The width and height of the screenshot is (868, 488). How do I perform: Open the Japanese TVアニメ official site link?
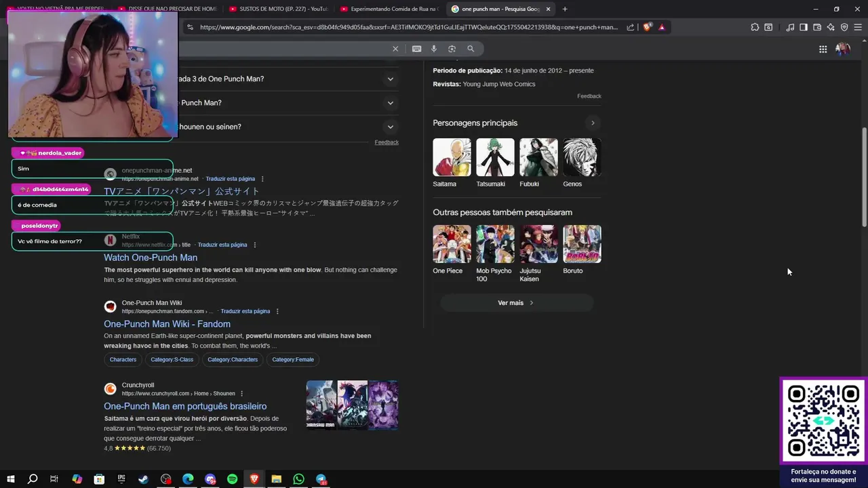tap(182, 191)
